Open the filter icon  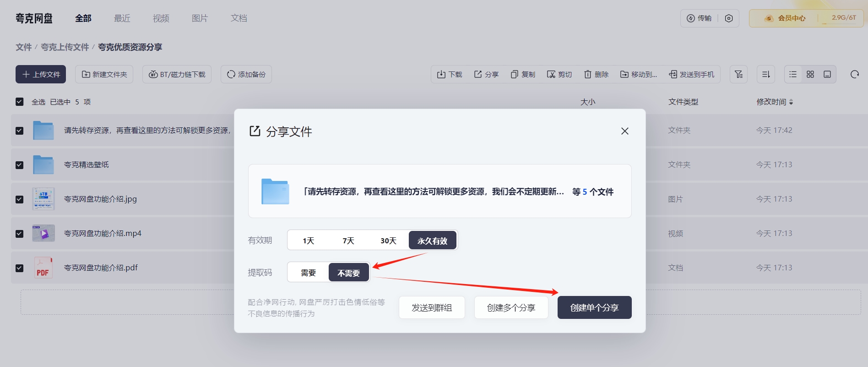[x=738, y=74]
